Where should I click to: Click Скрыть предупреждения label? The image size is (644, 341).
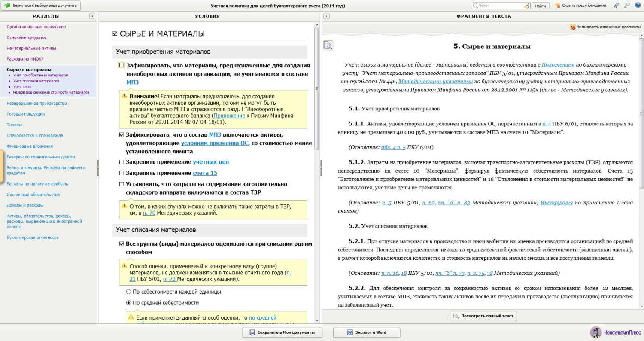tap(584, 6)
